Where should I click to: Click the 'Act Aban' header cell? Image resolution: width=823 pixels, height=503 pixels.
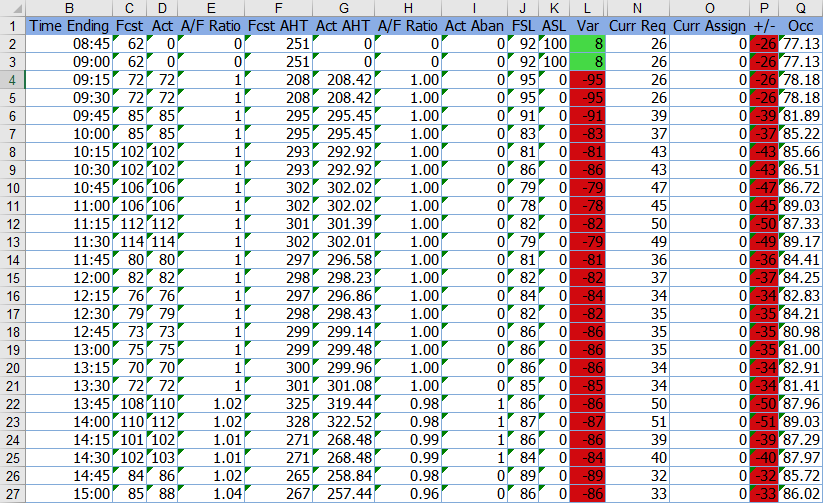pyautogui.click(x=474, y=25)
